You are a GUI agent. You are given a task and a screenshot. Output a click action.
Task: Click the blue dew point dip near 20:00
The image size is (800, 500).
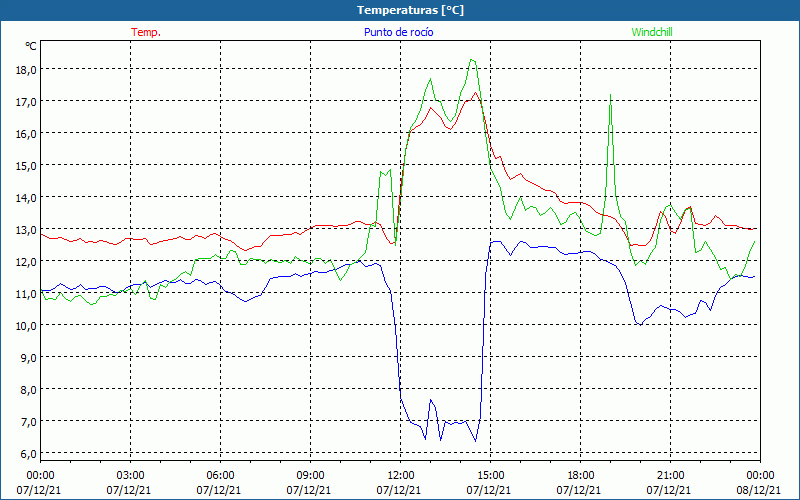[640, 324]
